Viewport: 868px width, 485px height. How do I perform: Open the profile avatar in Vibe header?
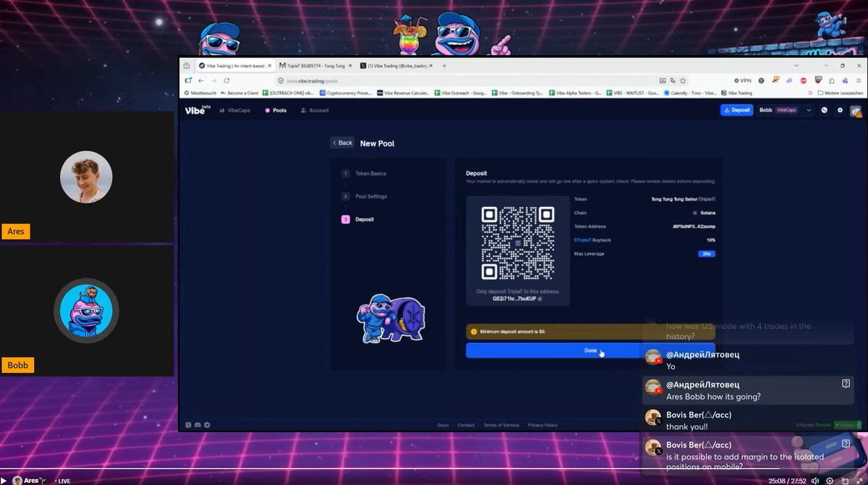856,111
